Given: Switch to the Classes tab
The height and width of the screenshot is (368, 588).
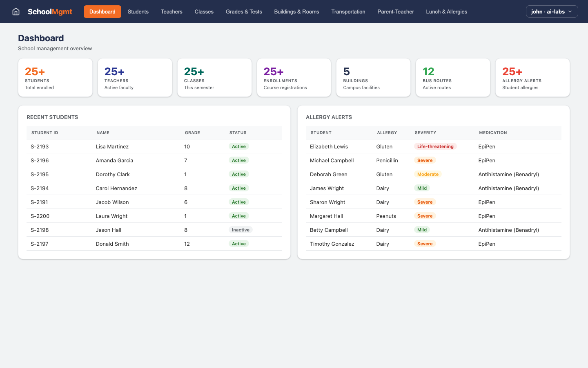Looking at the screenshot, I should pyautogui.click(x=204, y=11).
